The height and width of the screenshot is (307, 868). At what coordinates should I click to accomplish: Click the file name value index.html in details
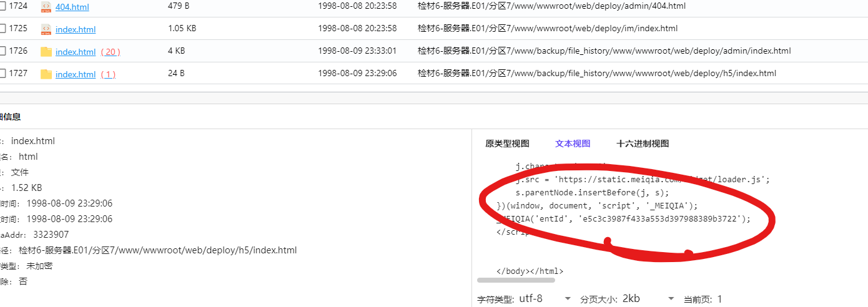[33, 142]
